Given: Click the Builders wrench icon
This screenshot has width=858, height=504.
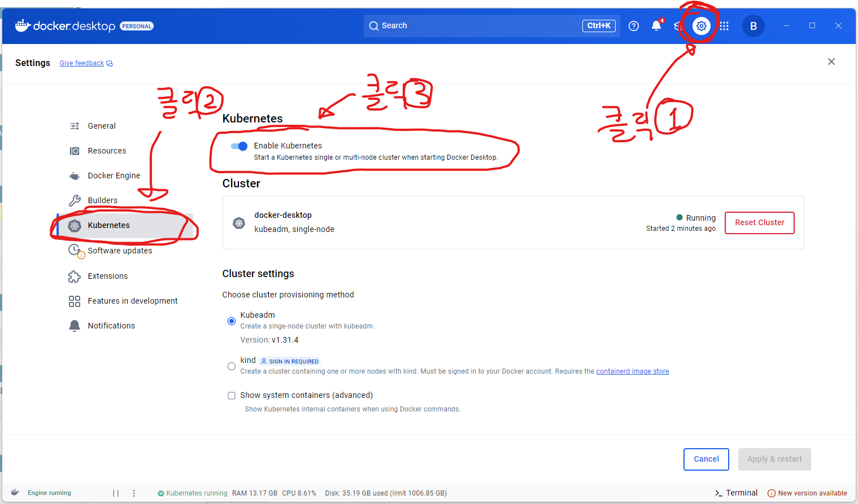Looking at the screenshot, I should click(x=75, y=200).
